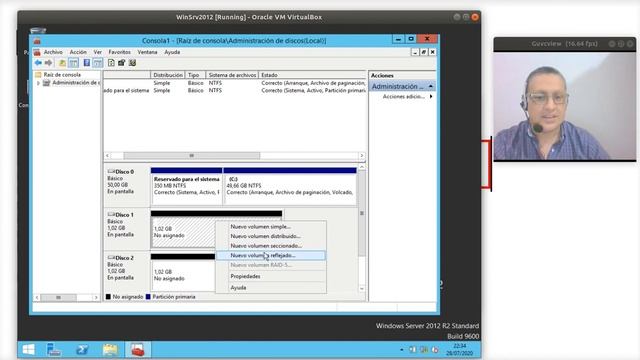This screenshot has width=640, height=360.
Task: Choose Nuevo volumen distribuido... option
Action: (271, 236)
